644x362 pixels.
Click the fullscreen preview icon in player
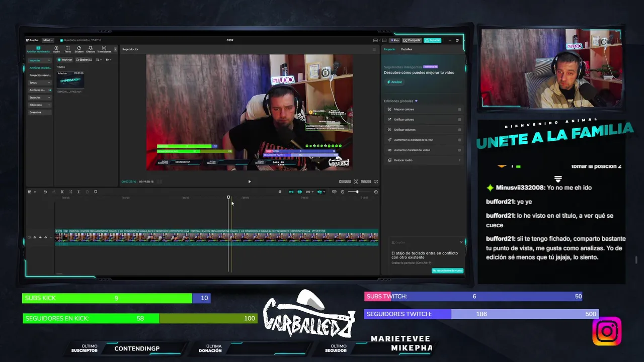pyautogui.click(x=376, y=182)
